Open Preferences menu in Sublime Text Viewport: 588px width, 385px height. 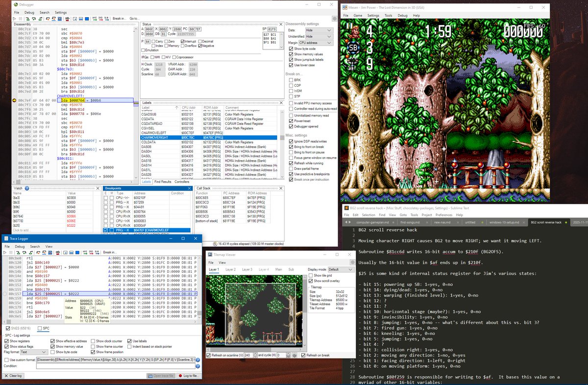(444, 215)
